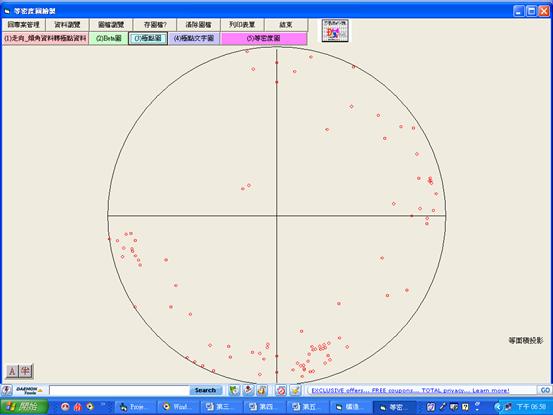553x415 pixels.
Task: Click the red round quick launch icon
Action: pyautogui.click(x=65, y=407)
